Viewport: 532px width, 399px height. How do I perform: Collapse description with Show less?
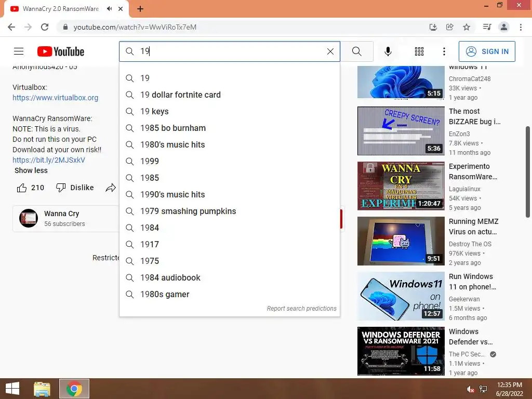(x=31, y=170)
